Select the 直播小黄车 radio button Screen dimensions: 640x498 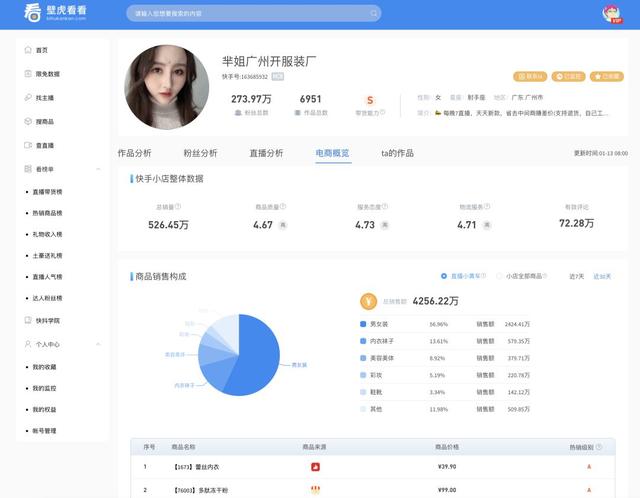coord(444,276)
